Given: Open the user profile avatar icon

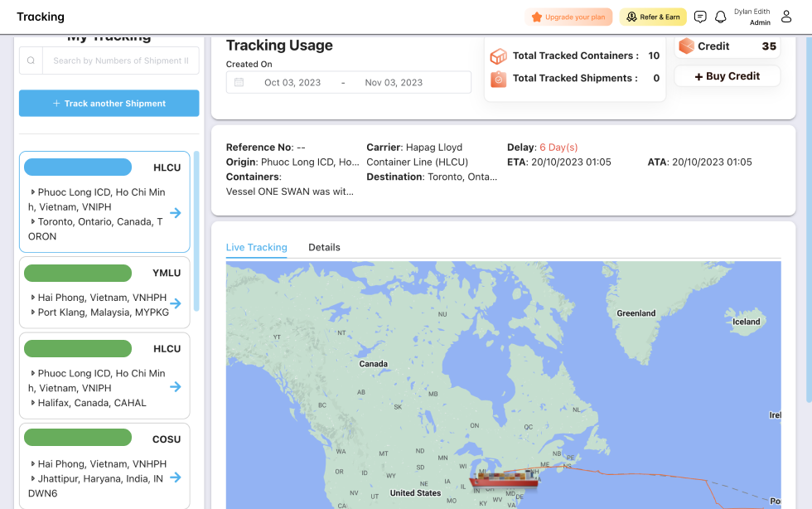Looking at the screenshot, I should (786, 17).
